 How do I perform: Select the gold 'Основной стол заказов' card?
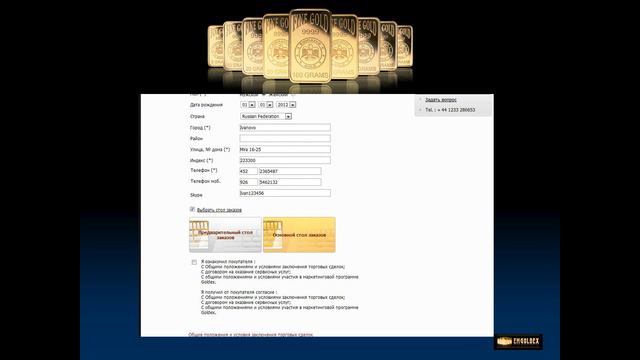[299, 235]
